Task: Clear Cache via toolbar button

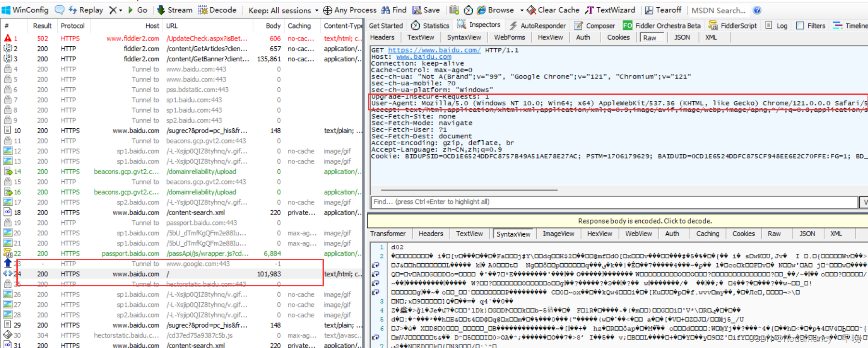Action: (553, 10)
